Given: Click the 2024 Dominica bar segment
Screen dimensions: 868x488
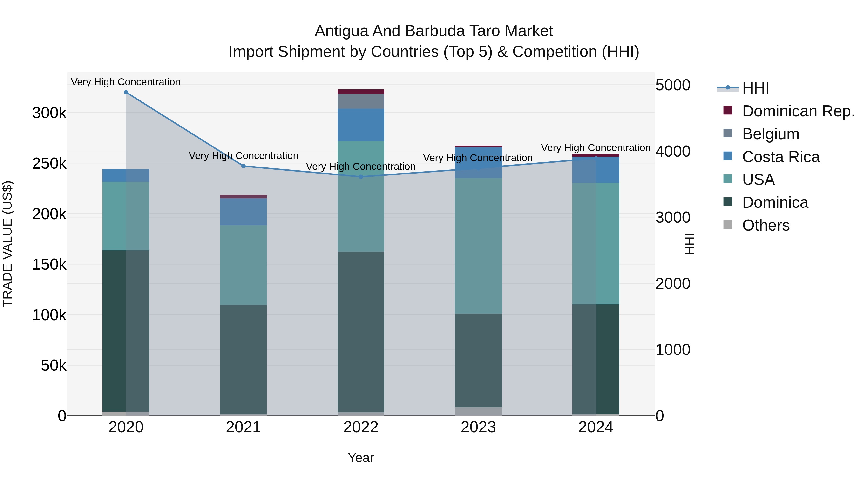Looking at the screenshot, I should tap(596, 359).
